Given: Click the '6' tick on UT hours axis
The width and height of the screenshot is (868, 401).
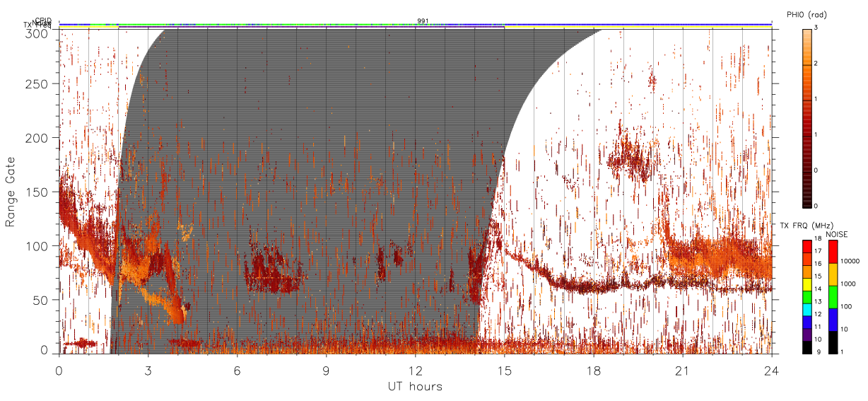Looking at the screenshot, I should tap(237, 370).
